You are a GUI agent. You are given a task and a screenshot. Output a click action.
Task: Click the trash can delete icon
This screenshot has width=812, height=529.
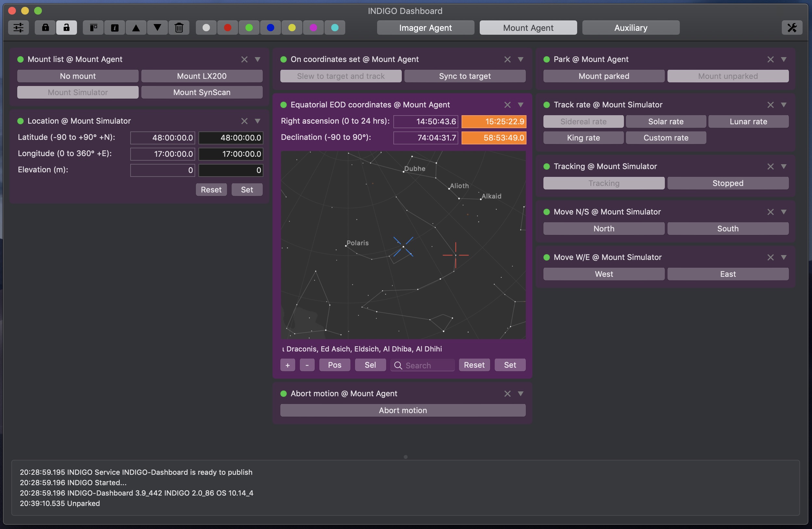179,28
